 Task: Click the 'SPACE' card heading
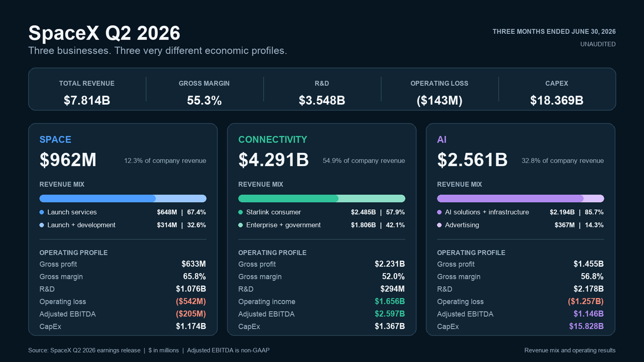pyautogui.click(x=55, y=139)
